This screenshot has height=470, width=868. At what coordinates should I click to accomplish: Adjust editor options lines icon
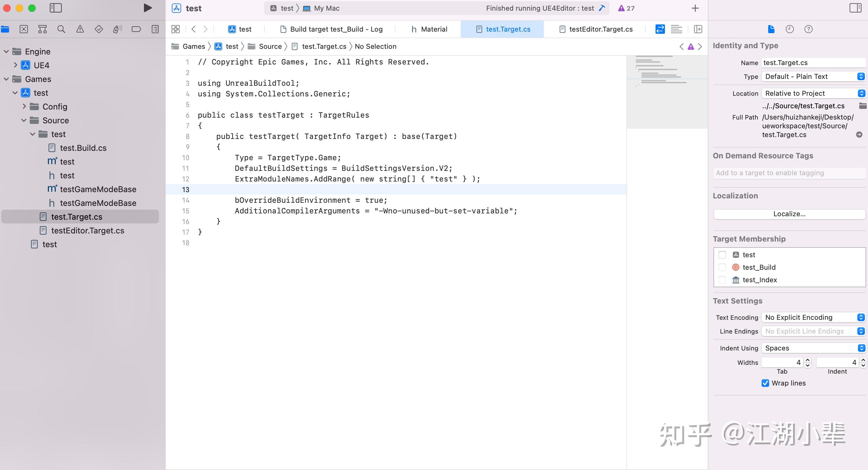pos(676,29)
